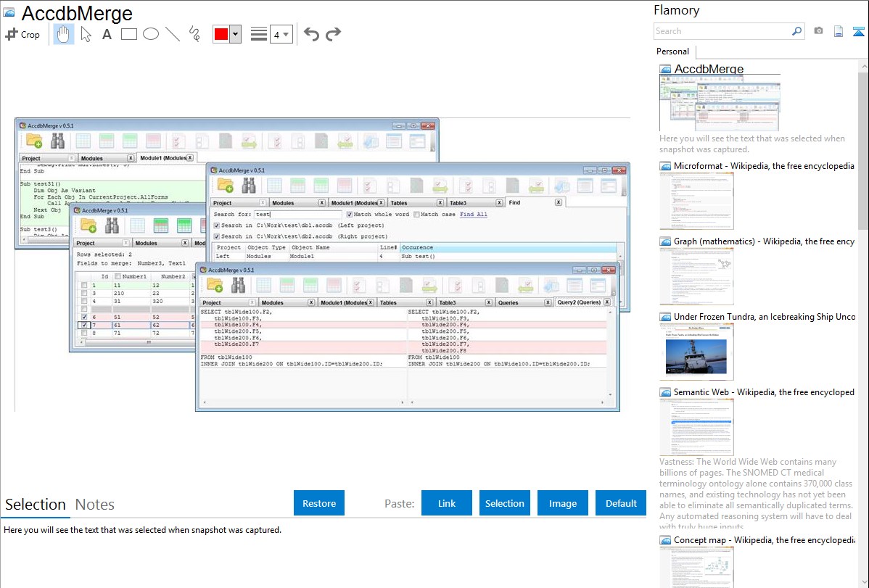869x588 pixels.
Task: Click the red color swatch
Action: [221, 34]
